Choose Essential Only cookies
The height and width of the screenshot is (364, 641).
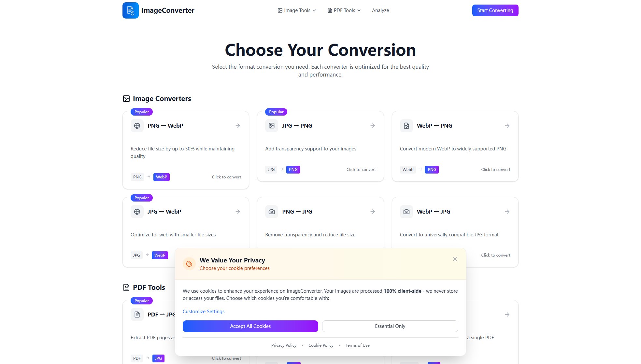[390, 326]
